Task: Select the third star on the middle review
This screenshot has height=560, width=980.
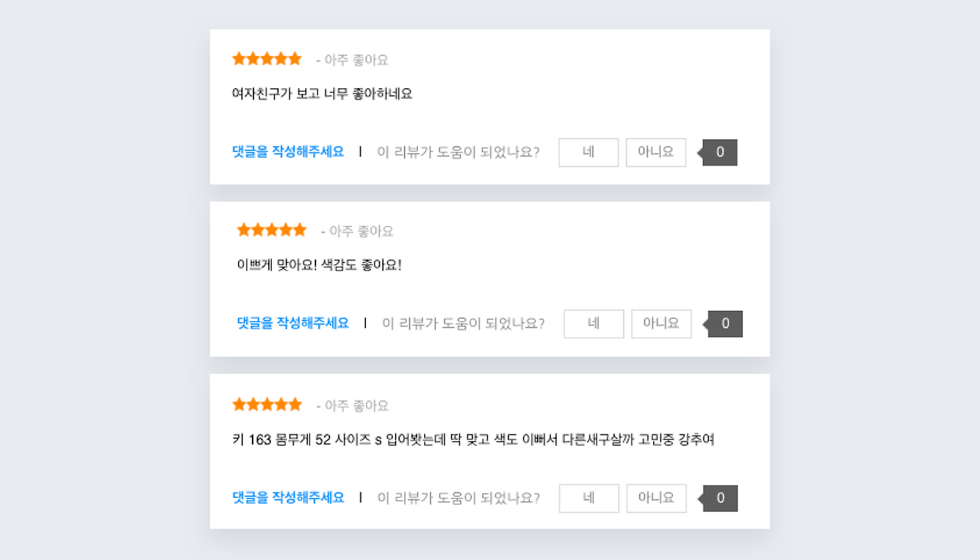Action: point(272,229)
